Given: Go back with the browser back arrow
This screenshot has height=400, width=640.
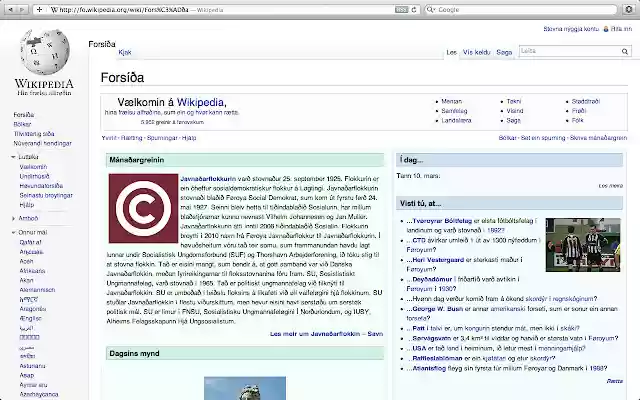Looking at the screenshot, I should tap(11, 9).
